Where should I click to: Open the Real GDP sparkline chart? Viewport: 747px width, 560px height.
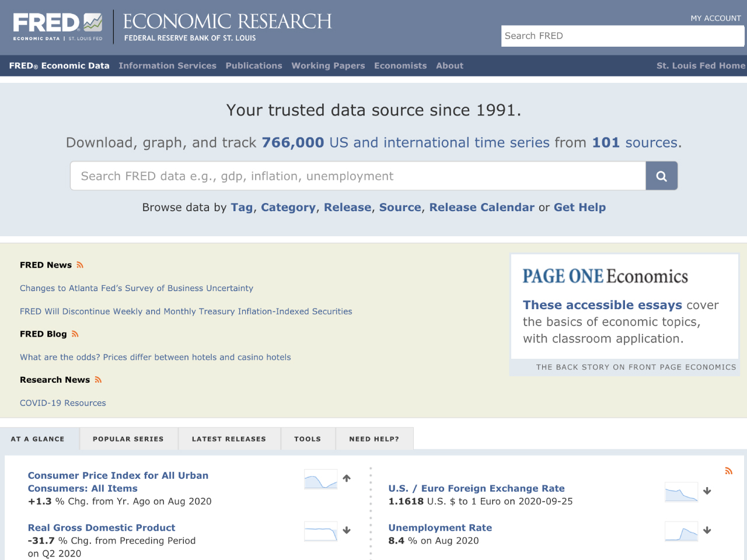(x=321, y=531)
